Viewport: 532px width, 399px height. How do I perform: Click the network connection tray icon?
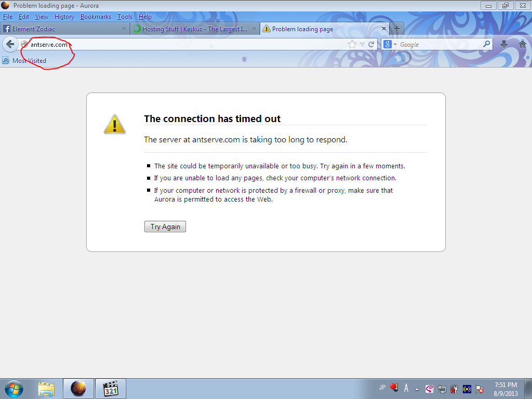[442, 389]
